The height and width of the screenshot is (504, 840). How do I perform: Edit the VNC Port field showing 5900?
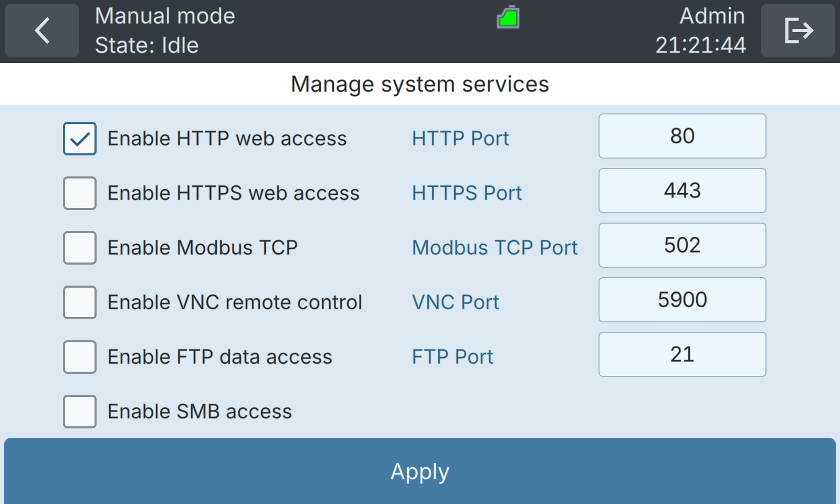(682, 300)
